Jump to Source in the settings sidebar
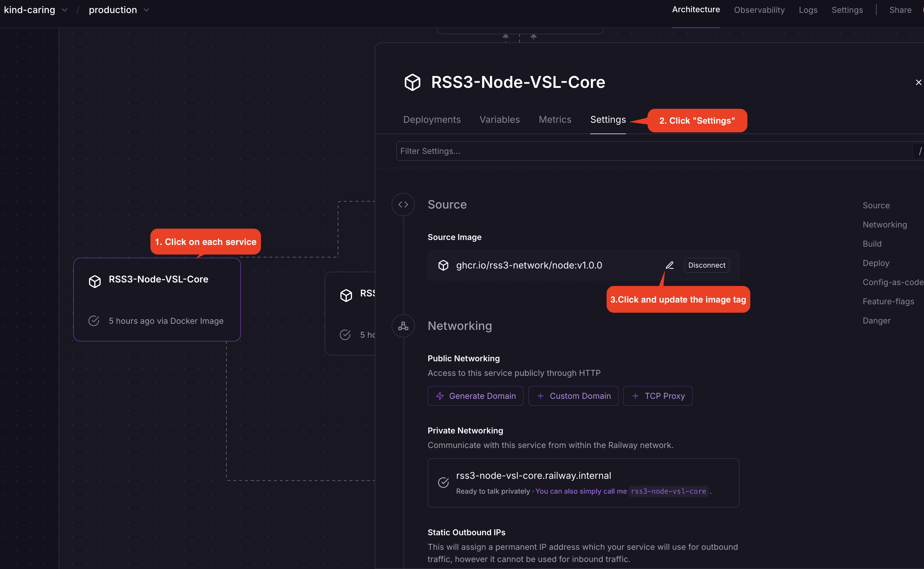924x569 pixels. (876, 205)
